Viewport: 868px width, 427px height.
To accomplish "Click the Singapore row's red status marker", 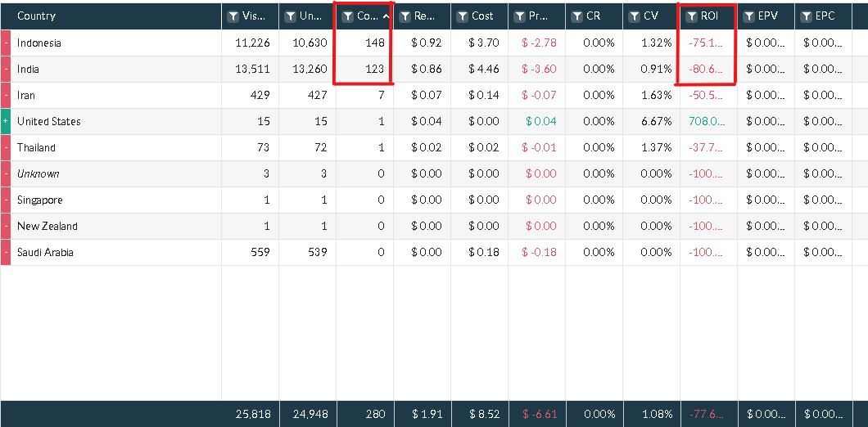I will click(x=6, y=200).
